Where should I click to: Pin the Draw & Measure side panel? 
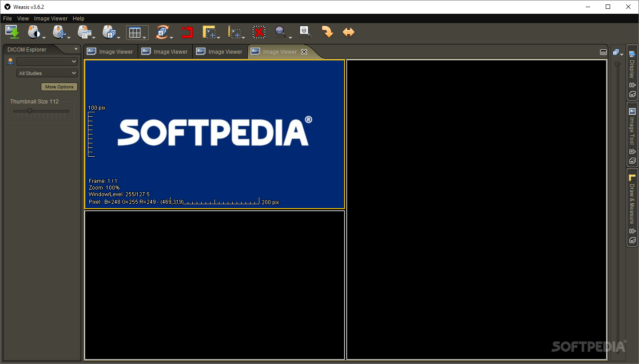[x=632, y=231]
